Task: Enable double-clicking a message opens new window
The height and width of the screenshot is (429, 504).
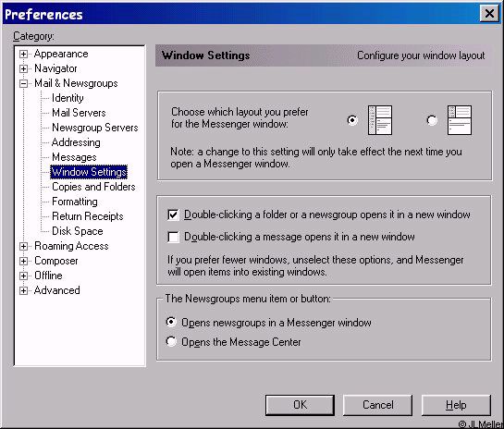Action: 173,238
